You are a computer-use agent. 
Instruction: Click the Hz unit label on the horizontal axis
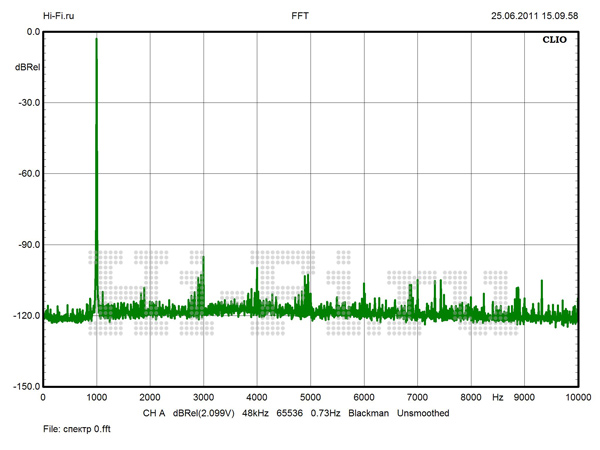pyautogui.click(x=497, y=398)
